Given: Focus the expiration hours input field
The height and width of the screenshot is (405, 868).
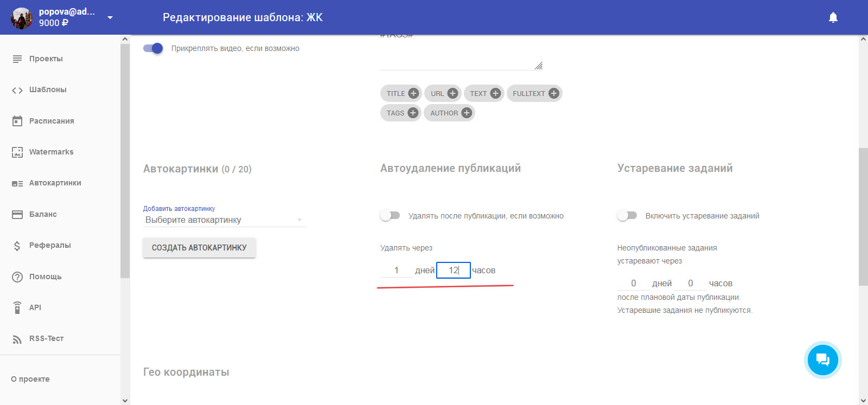Looking at the screenshot, I should [x=690, y=283].
